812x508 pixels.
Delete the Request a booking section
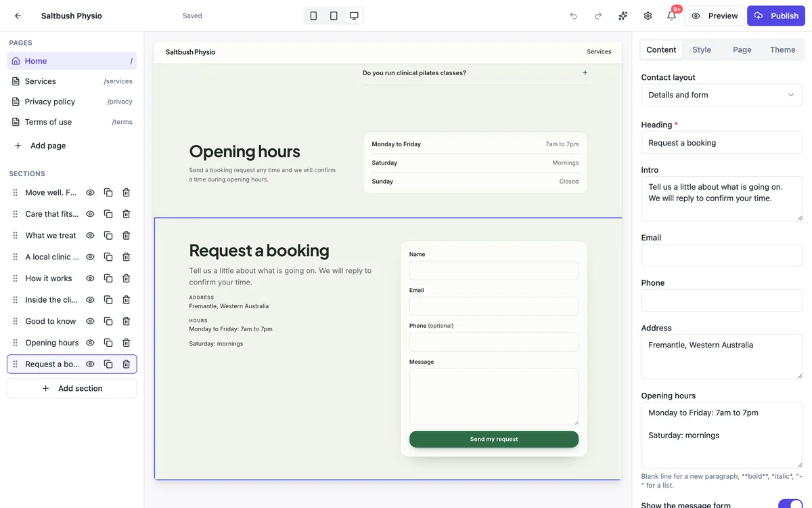click(126, 364)
